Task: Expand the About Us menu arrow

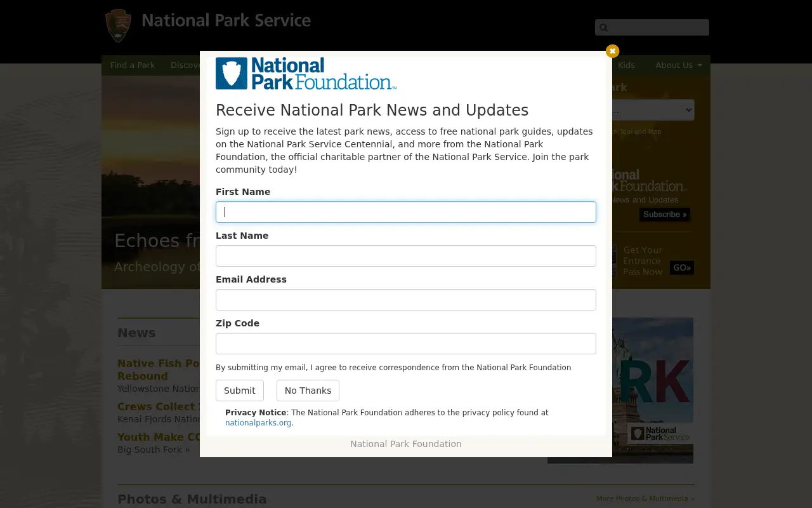Action: click(x=700, y=65)
